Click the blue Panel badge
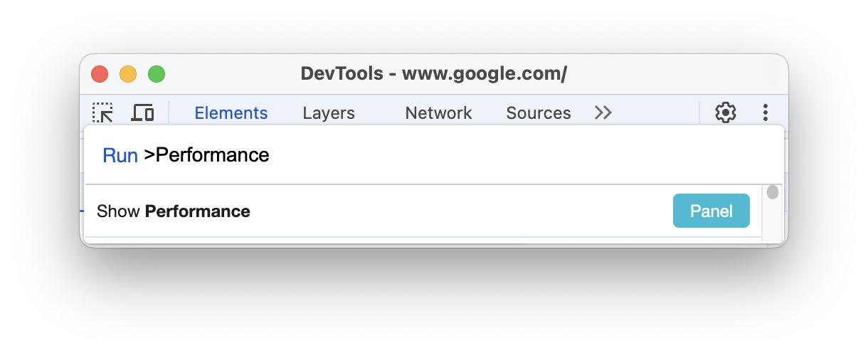868x353 pixels. click(711, 211)
